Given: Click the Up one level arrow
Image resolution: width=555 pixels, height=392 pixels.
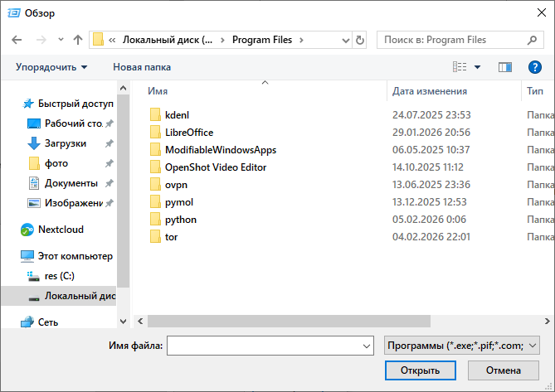Looking at the screenshot, I should pyautogui.click(x=78, y=40).
